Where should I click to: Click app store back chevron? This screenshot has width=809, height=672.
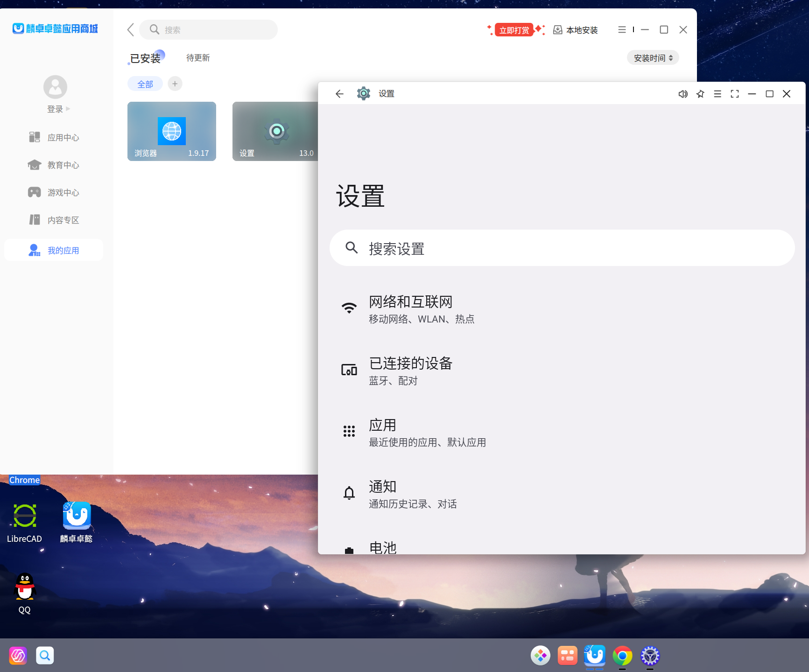point(131,30)
